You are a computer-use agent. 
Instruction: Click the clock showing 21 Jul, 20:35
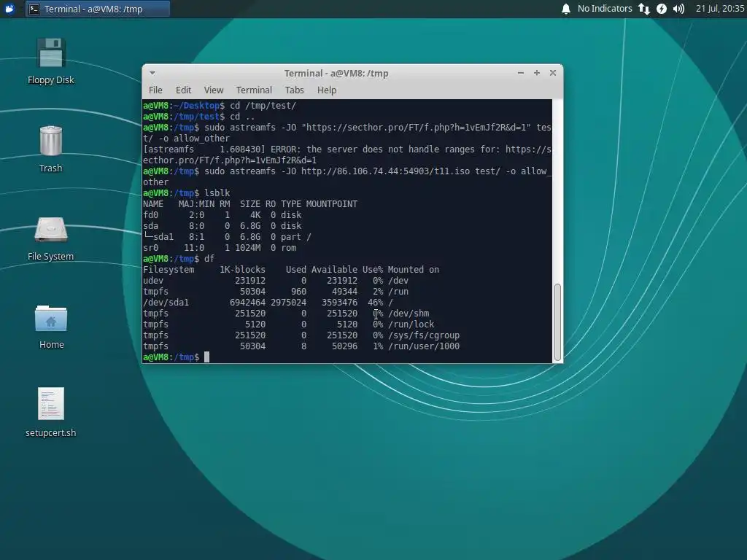[x=720, y=9]
